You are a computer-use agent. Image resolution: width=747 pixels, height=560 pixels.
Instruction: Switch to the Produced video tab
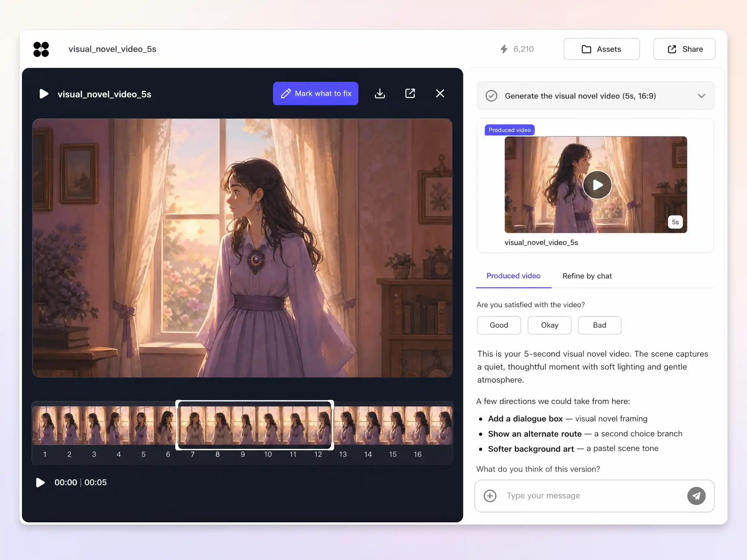[x=513, y=276]
